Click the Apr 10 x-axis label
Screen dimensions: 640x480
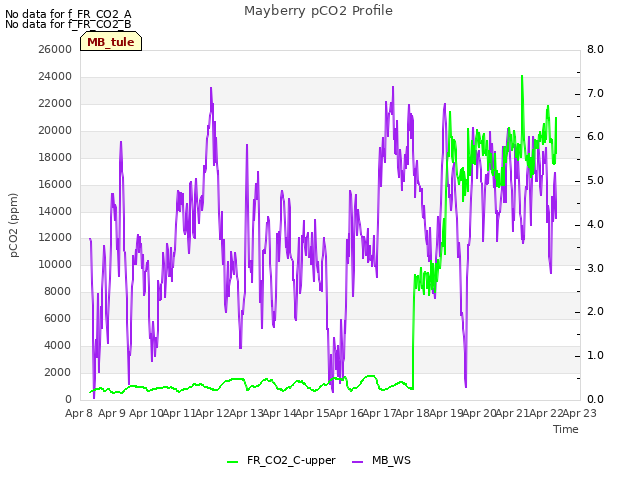tap(146, 413)
